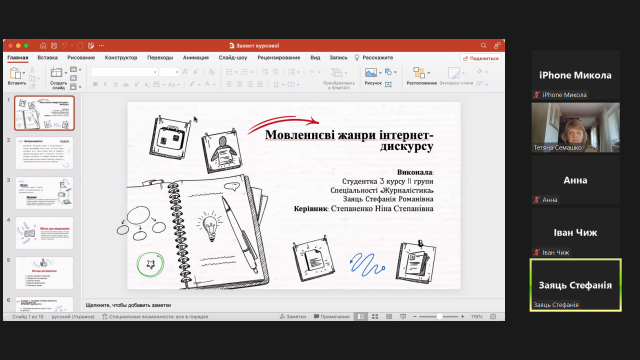Toggle Italic (К) formatting
The width and height of the screenshot is (640, 360).
coord(105,84)
